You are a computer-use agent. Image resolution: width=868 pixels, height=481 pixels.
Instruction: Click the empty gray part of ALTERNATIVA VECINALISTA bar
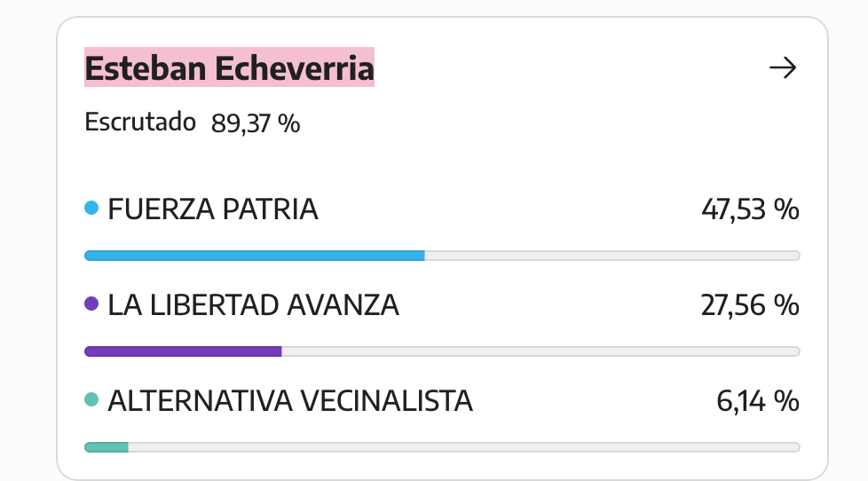tap(464, 447)
